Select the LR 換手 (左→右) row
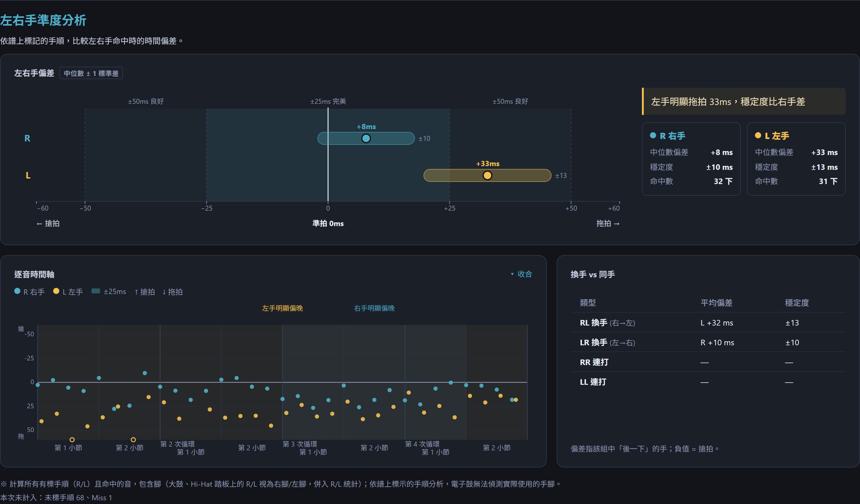This screenshot has height=504, width=860. click(708, 342)
